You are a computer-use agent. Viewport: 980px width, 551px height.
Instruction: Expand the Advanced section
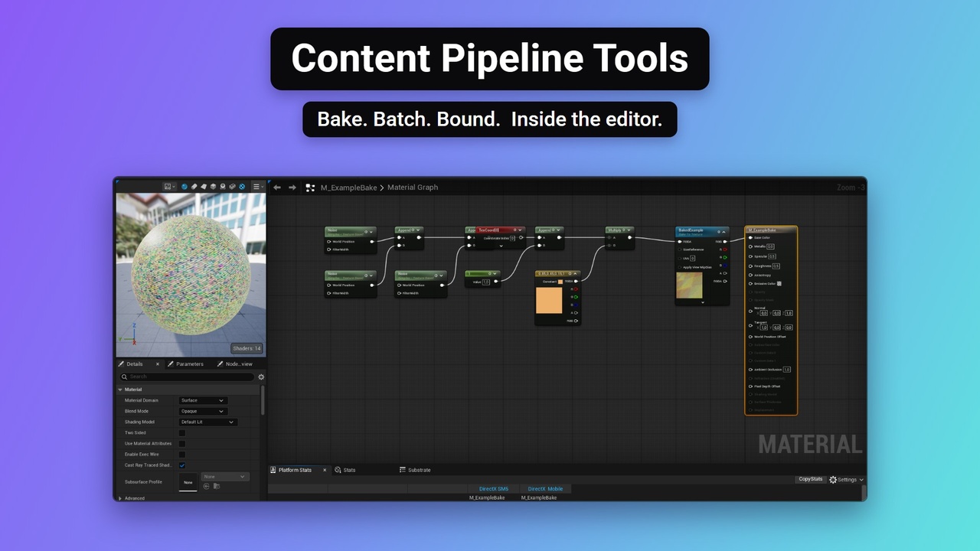(120, 498)
